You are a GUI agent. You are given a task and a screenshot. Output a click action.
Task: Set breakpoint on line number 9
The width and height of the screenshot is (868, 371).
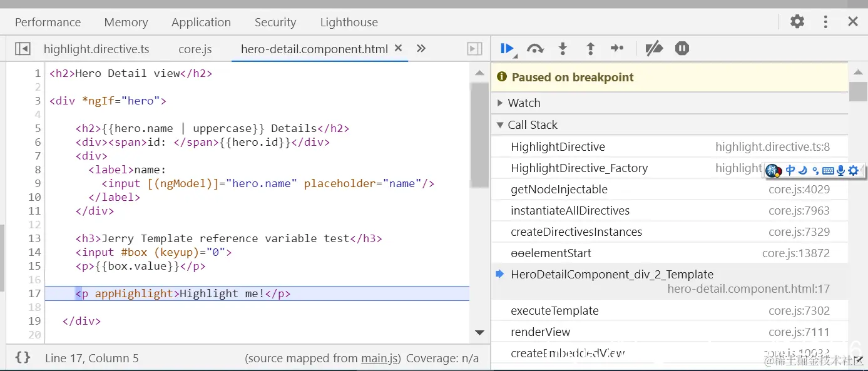pyautogui.click(x=38, y=183)
